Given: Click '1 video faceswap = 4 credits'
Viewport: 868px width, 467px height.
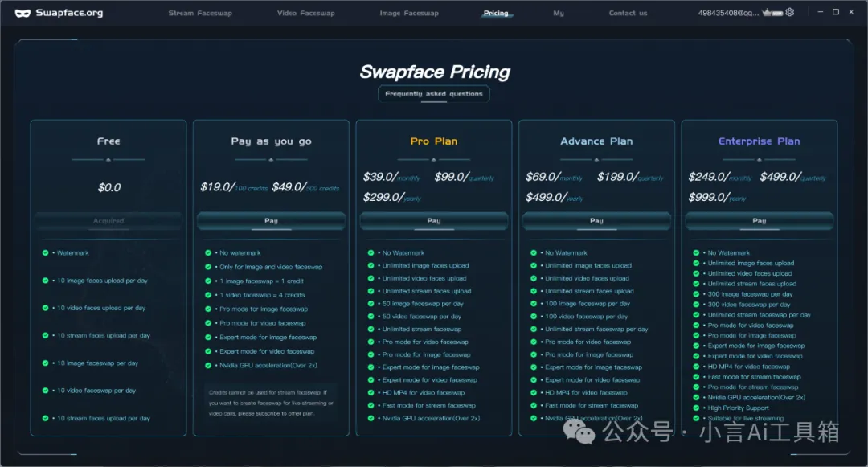Looking at the screenshot, I should tap(262, 295).
